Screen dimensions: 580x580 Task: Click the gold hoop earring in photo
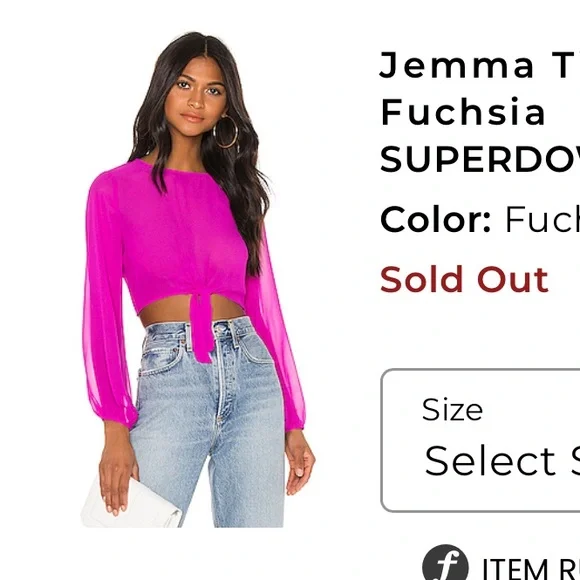(x=225, y=132)
